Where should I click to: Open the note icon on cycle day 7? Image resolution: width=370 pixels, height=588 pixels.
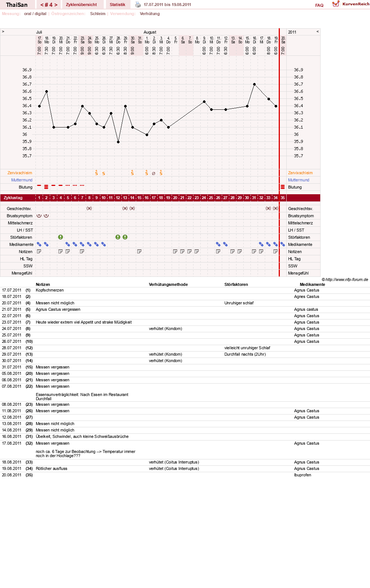click(82, 252)
